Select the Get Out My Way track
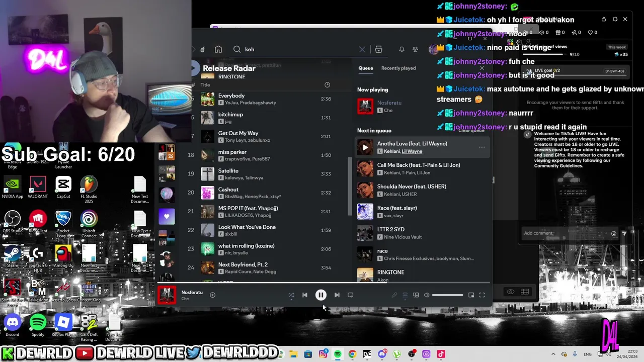 (x=267, y=136)
